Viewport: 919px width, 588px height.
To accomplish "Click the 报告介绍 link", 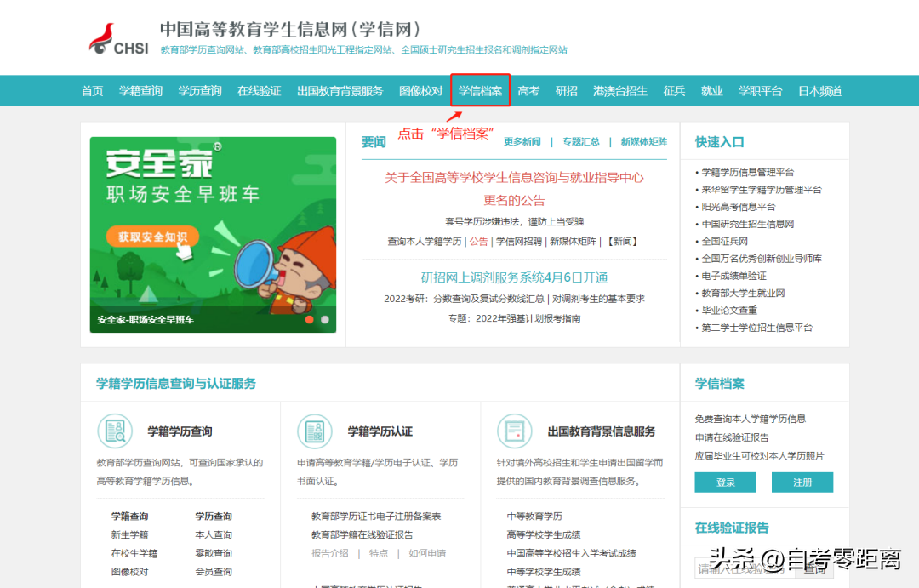I will 329,553.
